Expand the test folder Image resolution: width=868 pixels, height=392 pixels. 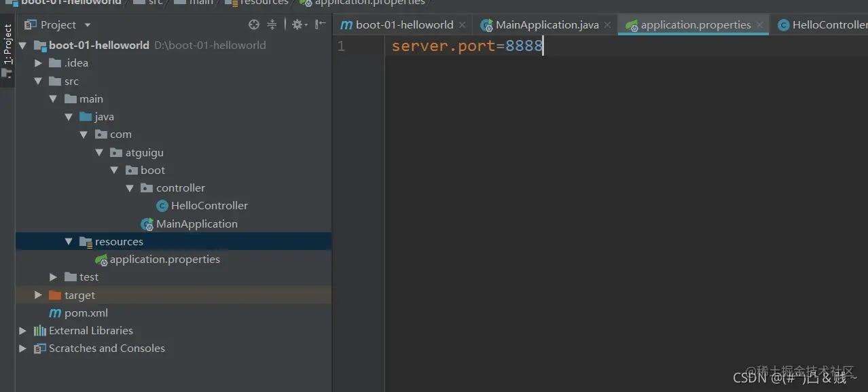[x=53, y=277]
